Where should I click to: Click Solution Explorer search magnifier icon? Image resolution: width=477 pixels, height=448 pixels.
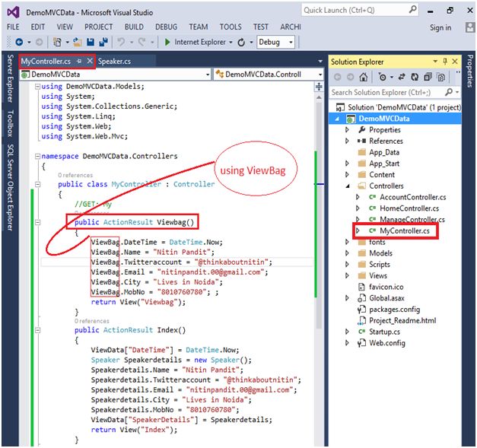click(449, 92)
